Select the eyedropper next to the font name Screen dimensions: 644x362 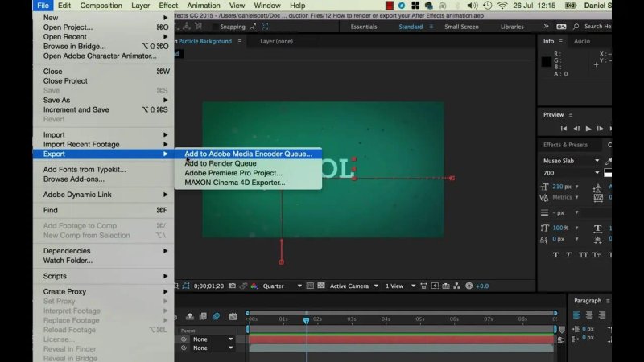(609, 161)
